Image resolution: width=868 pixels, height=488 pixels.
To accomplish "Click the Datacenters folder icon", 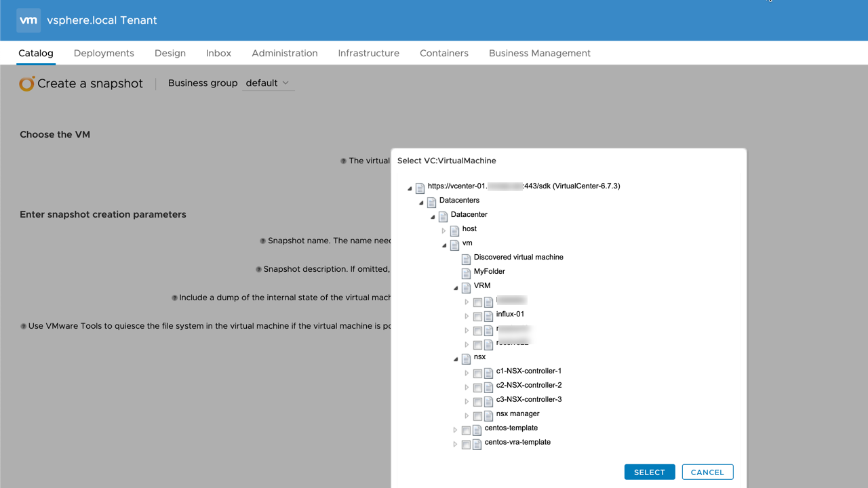I will [x=431, y=202].
